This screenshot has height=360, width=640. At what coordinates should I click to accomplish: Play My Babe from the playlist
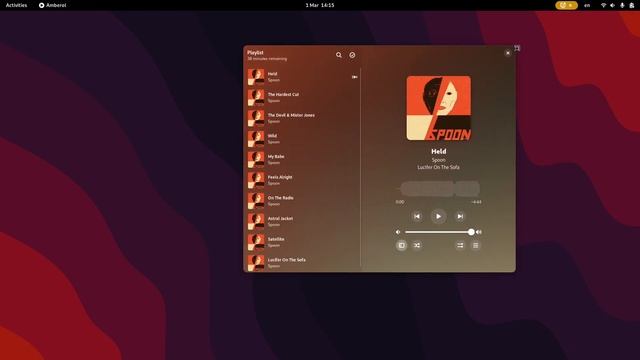[302, 160]
